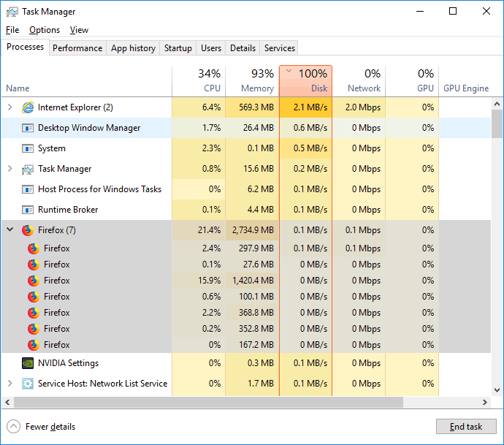Select the Desktop Window Manager row name
Screen dimensions: 504x445
pyautogui.click(x=89, y=128)
